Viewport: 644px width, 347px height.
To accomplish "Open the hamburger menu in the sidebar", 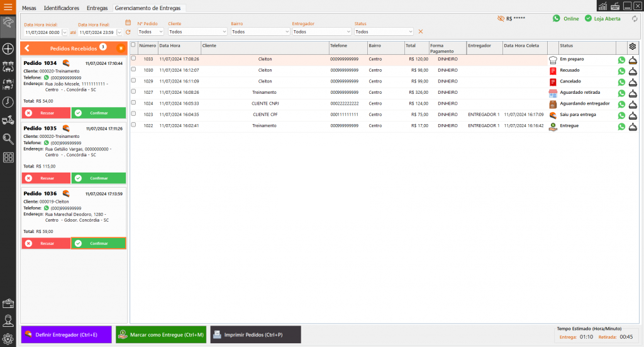I will [8, 8].
